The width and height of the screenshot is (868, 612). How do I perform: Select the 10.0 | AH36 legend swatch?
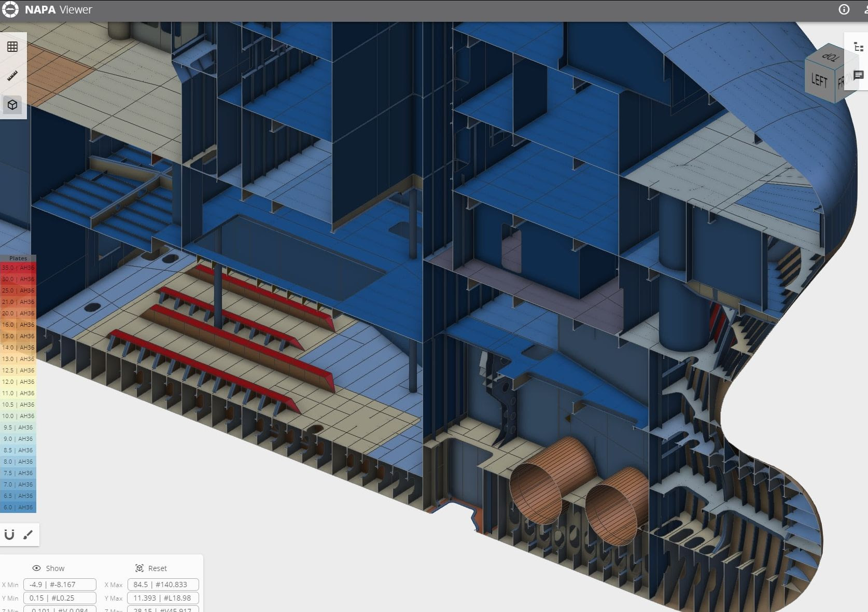pyautogui.click(x=18, y=416)
